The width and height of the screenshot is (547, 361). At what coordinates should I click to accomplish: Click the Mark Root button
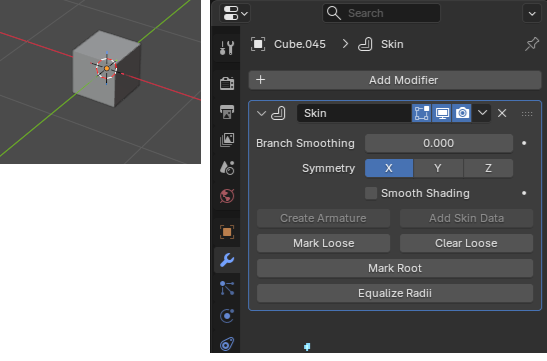tap(395, 269)
